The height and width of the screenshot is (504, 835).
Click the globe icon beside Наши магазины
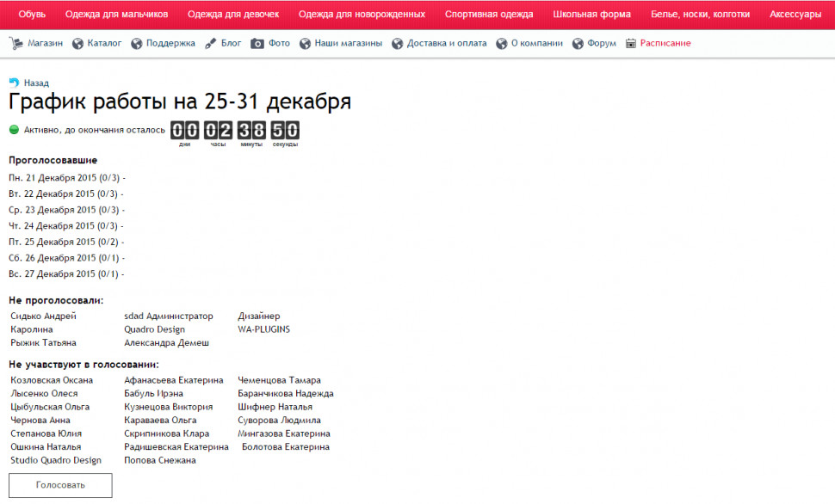pos(305,44)
